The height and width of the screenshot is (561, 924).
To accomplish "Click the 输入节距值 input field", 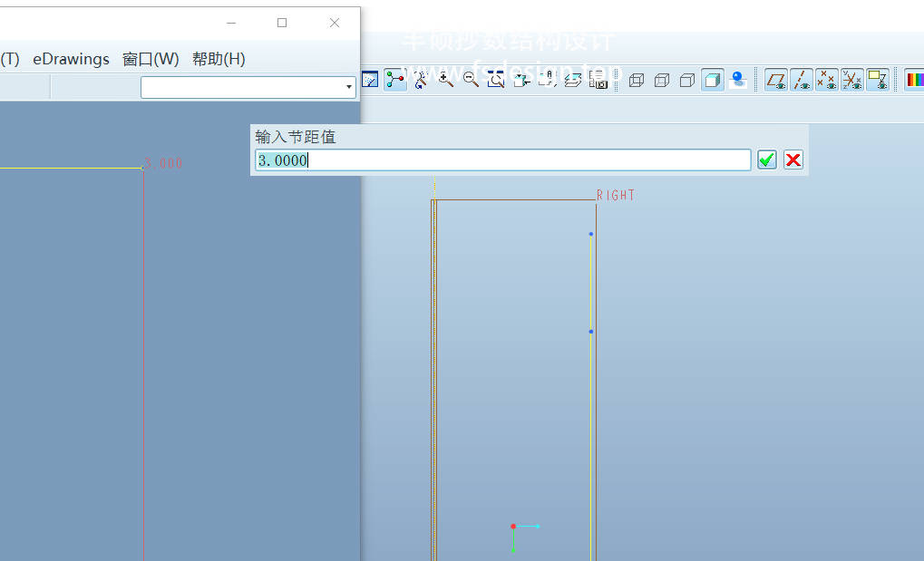I will coord(503,160).
